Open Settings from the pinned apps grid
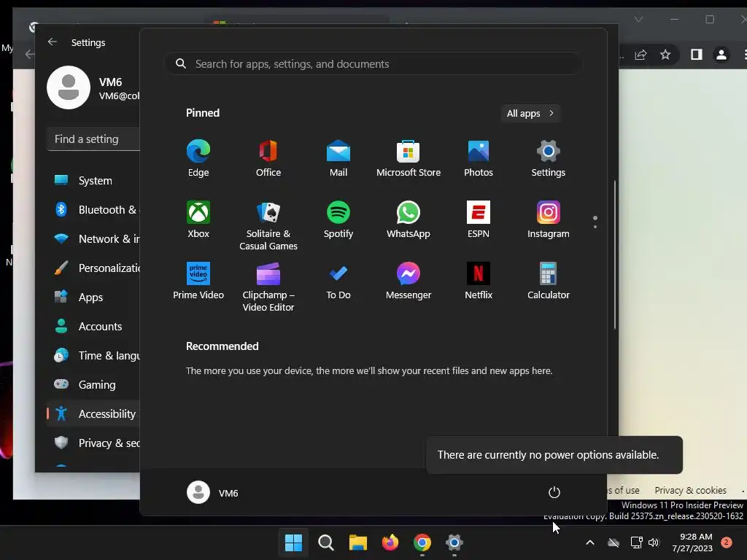The width and height of the screenshot is (747, 560). point(549,158)
